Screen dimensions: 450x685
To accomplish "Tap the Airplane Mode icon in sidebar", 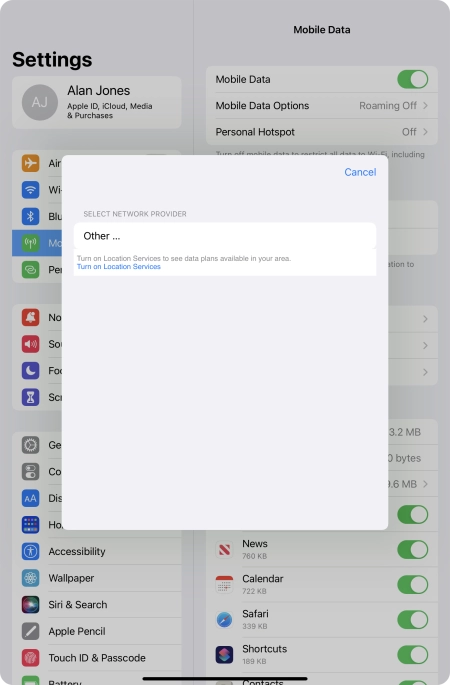I will click(31, 163).
